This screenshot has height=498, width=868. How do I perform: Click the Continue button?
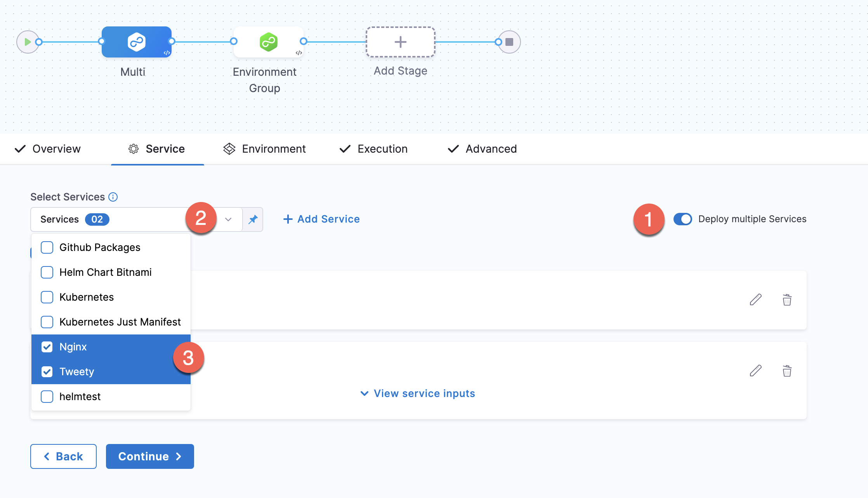coord(150,456)
